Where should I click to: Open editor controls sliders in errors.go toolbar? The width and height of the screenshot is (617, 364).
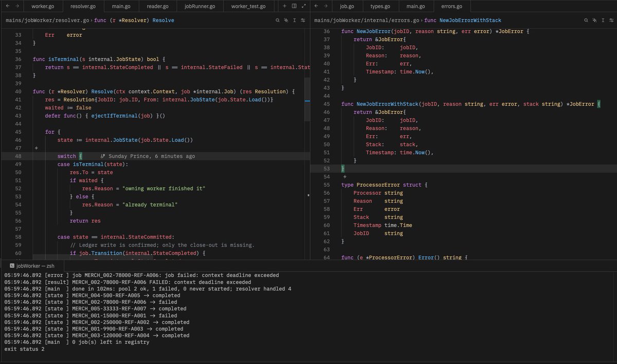[x=611, y=21]
